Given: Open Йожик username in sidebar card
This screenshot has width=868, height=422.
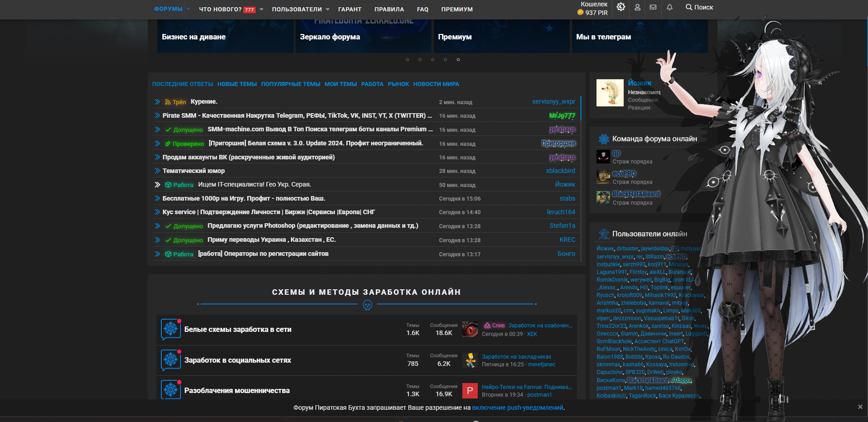Looking at the screenshot, I should (640, 83).
